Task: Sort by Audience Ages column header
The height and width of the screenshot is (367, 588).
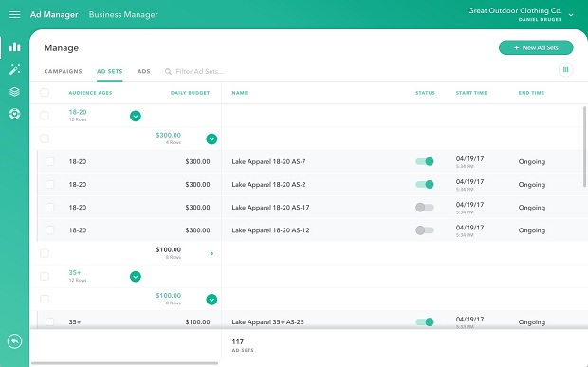Action: (90, 93)
